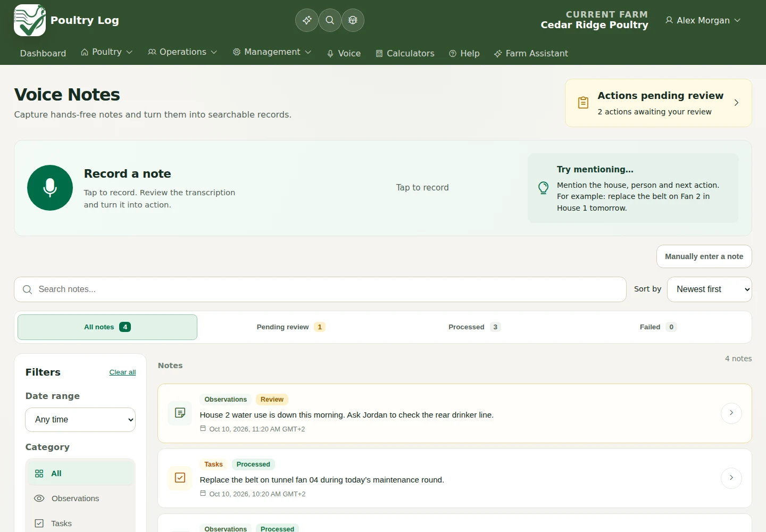
Task: Open Farm Assistant in the navigation bar
Action: click(531, 53)
